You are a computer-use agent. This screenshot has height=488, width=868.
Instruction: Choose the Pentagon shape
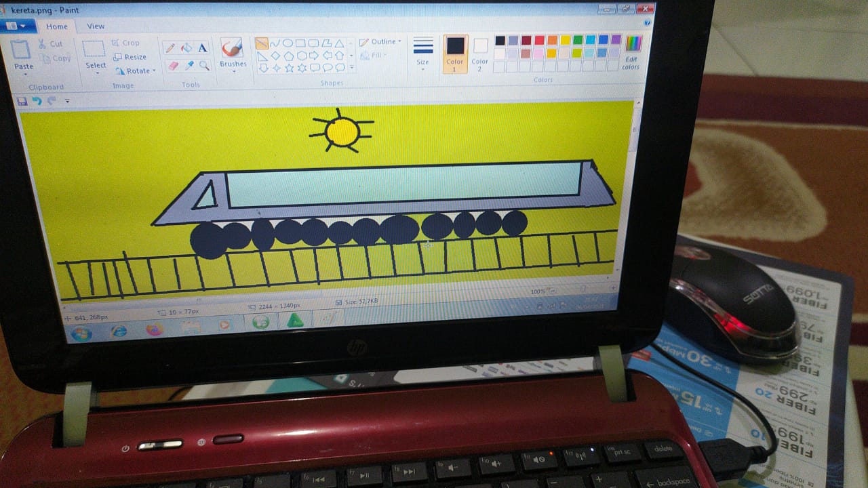289,56
